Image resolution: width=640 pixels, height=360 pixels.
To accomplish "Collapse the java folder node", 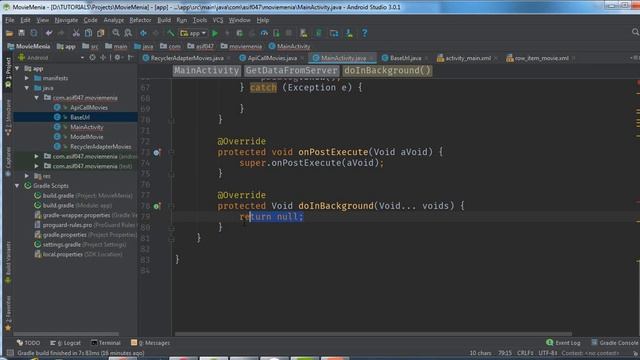I will 27,88.
